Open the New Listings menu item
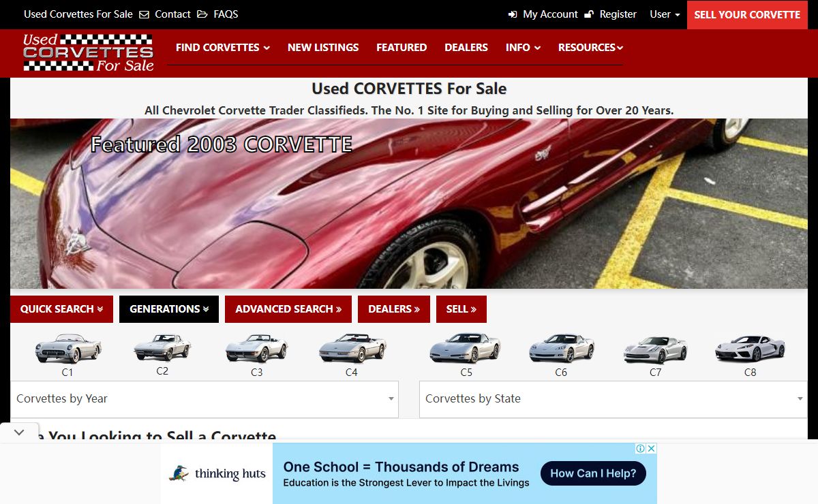The image size is (818, 504). point(323,48)
